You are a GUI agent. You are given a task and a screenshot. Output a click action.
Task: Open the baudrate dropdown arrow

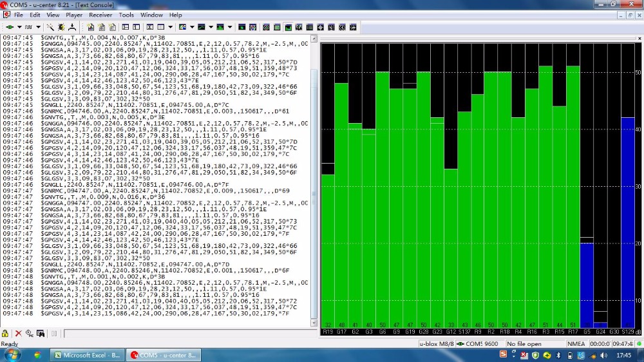(39, 27)
